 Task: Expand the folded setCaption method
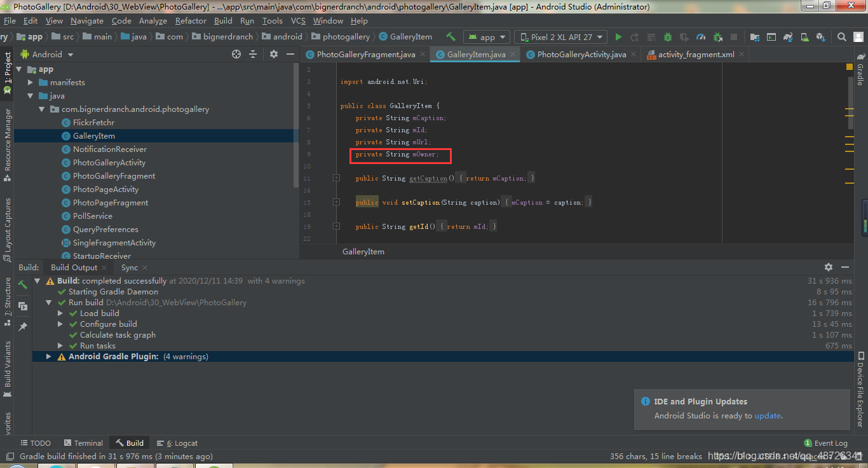pos(336,202)
